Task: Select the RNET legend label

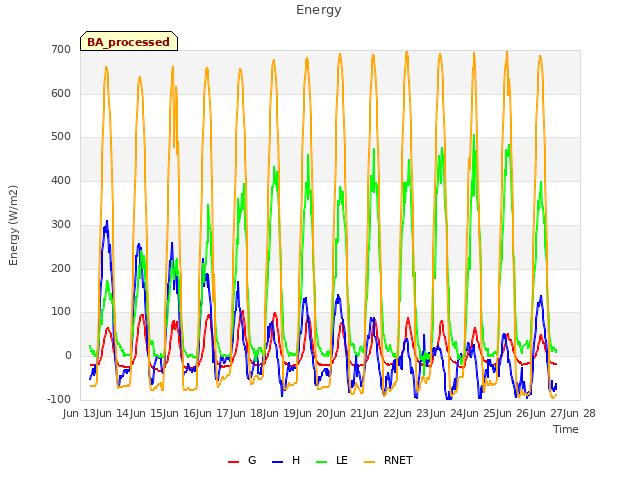Action: click(398, 460)
